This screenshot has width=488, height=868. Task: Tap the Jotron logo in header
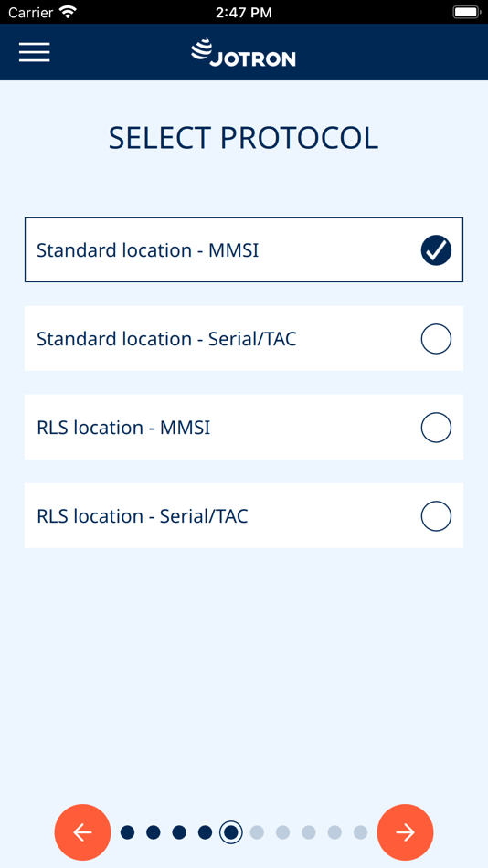[x=243, y=53]
